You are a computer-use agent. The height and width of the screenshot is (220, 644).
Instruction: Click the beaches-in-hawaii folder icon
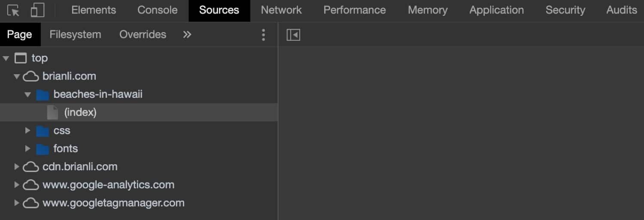43,94
